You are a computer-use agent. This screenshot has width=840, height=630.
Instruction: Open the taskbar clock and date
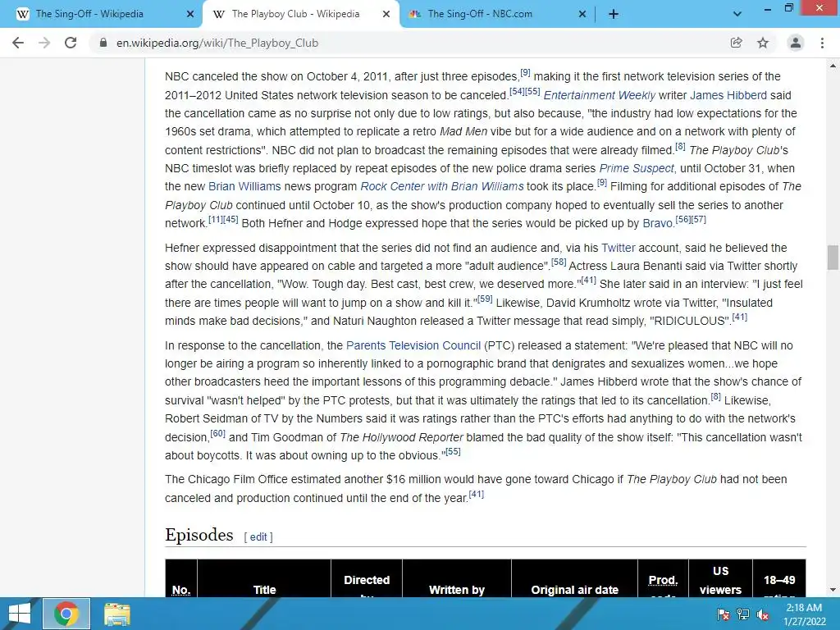[804, 614]
